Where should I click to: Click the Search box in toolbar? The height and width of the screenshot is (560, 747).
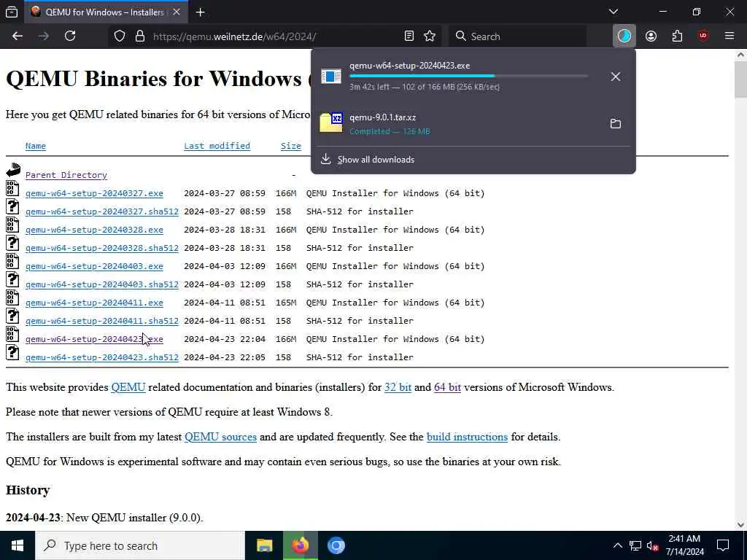[x=517, y=36]
